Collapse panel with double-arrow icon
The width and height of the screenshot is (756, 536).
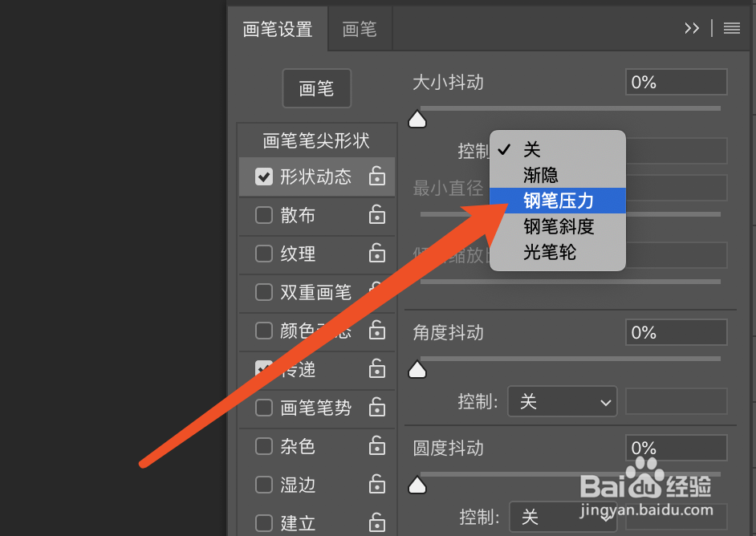click(x=692, y=28)
